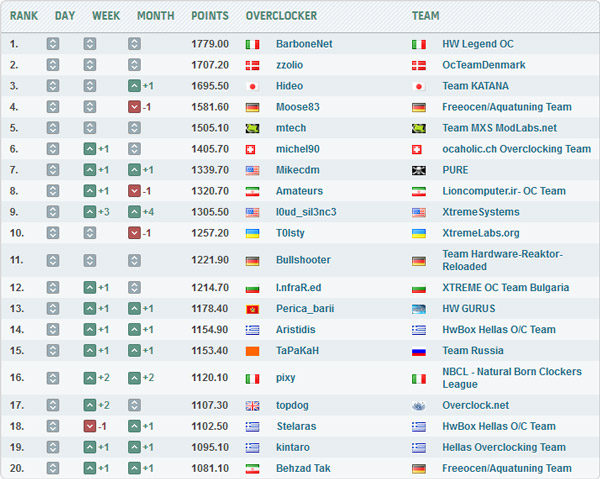Open the Lioncomputer.ir- OC Team page

coord(504,191)
